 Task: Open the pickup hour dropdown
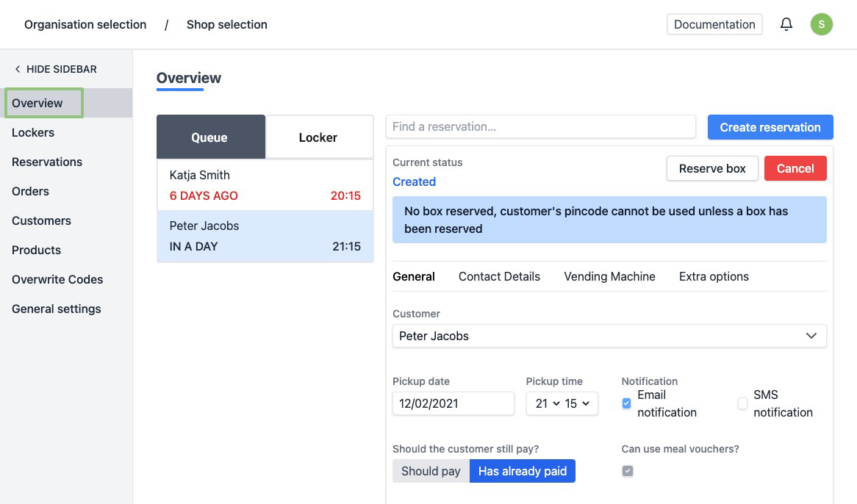[x=547, y=403]
